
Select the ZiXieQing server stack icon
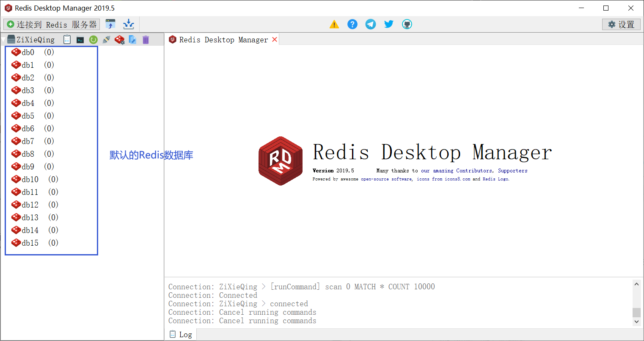[11, 40]
